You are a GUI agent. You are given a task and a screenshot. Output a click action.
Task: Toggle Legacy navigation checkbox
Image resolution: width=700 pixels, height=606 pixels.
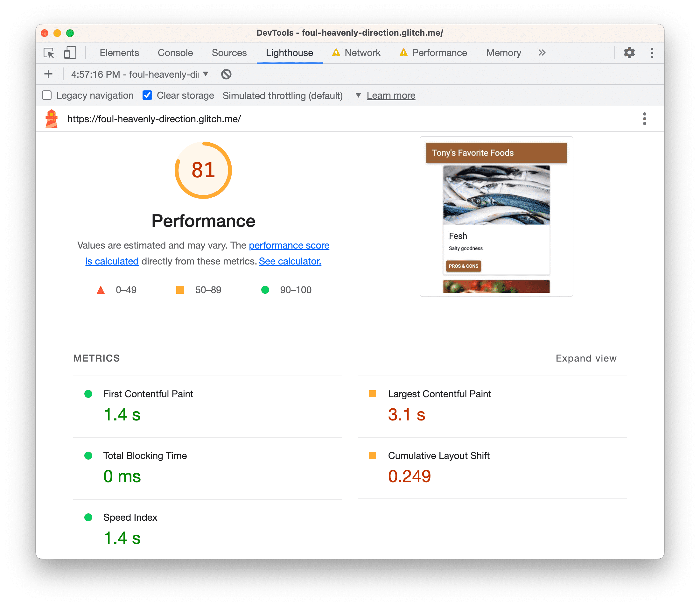pos(48,95)
